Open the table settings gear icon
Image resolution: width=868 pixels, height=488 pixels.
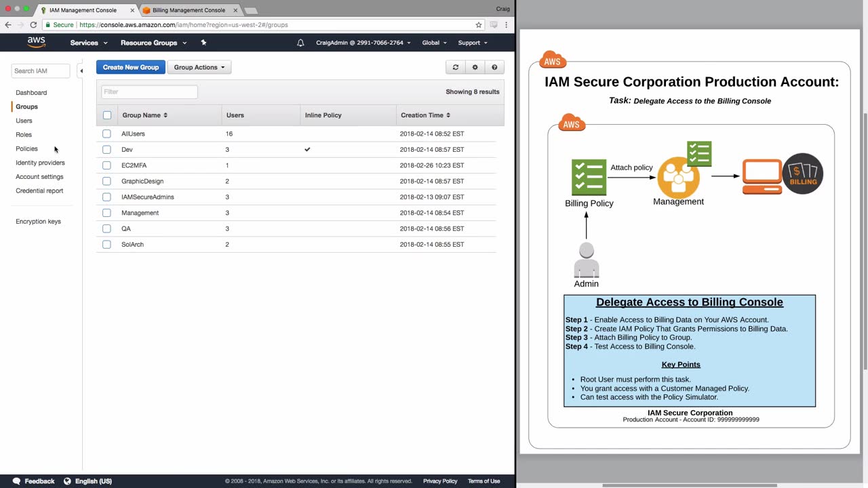tap(475, 67)
